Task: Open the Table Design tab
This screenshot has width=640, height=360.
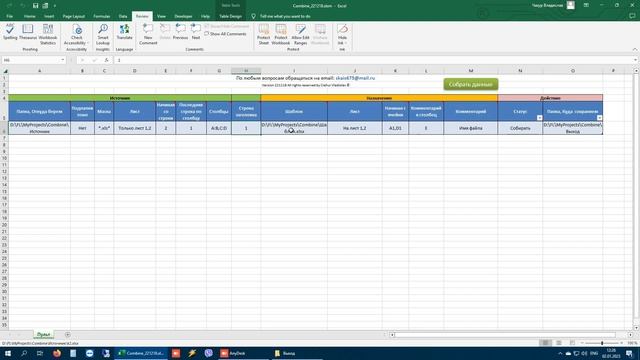Action: 231,16
